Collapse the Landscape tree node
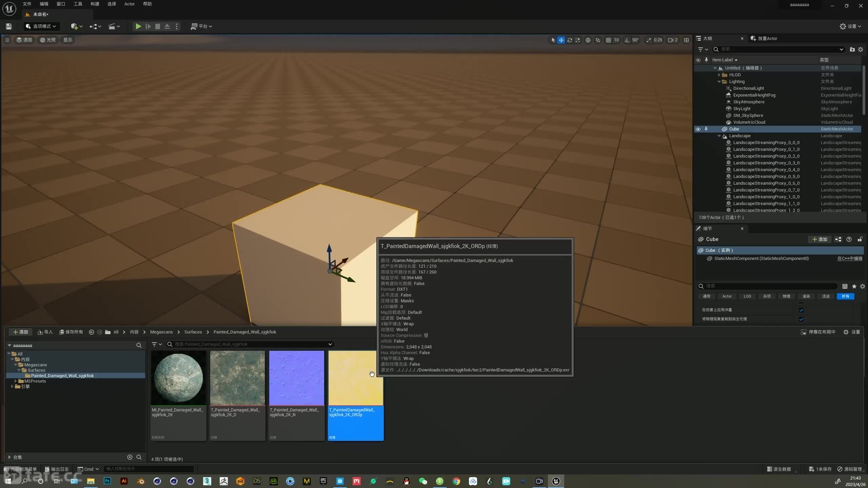Screen dimensions: 868x488 tap(719, 136)
